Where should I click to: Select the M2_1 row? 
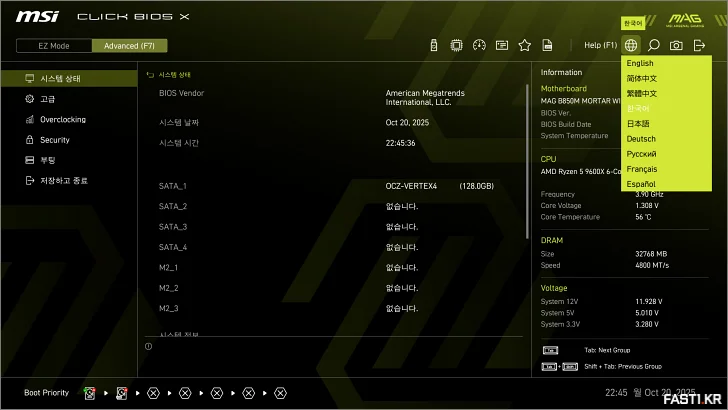(334, 268)
